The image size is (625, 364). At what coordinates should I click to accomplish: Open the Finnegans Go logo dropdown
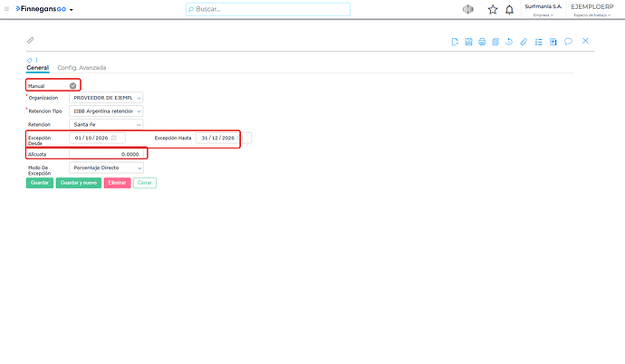44,9
